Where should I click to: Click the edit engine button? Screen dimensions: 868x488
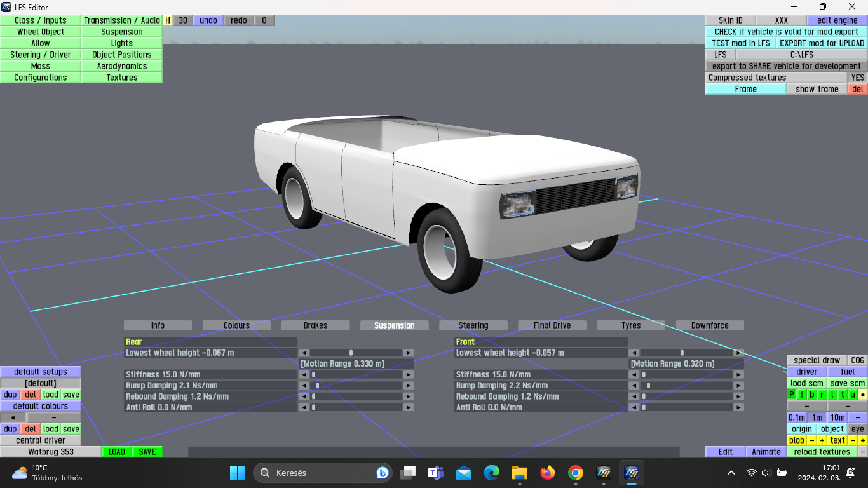[837, 20]
